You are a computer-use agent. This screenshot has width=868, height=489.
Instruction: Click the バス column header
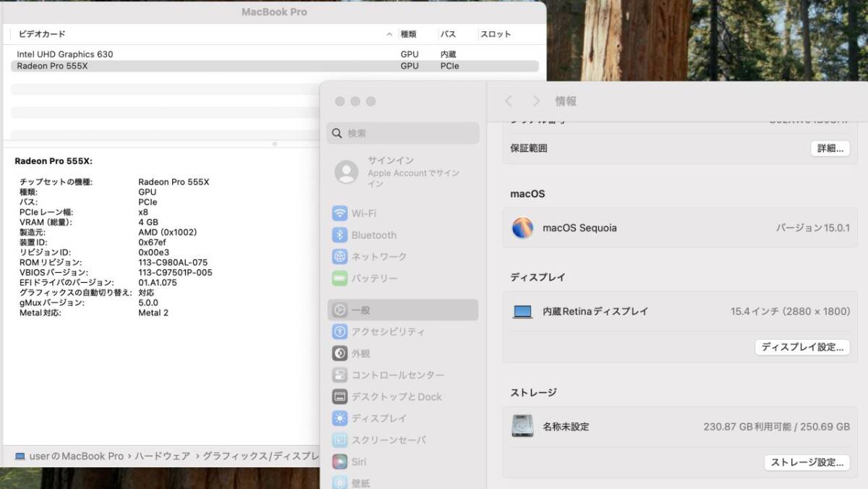click(448, 34)
